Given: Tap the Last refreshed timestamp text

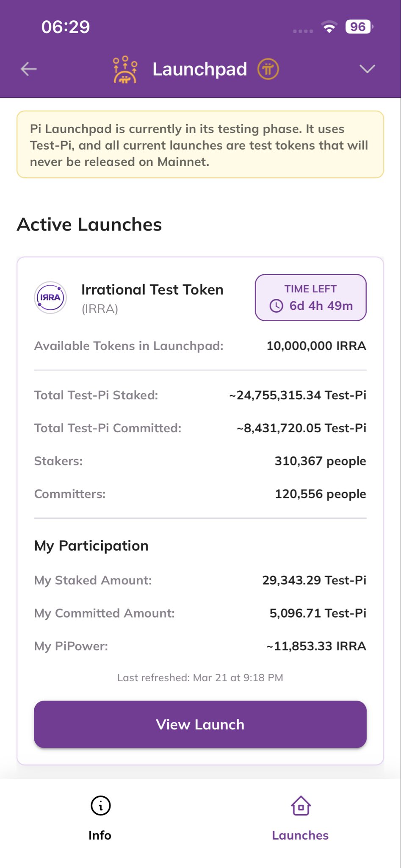Looking at the screenshot, I should [x=200, y=678].
